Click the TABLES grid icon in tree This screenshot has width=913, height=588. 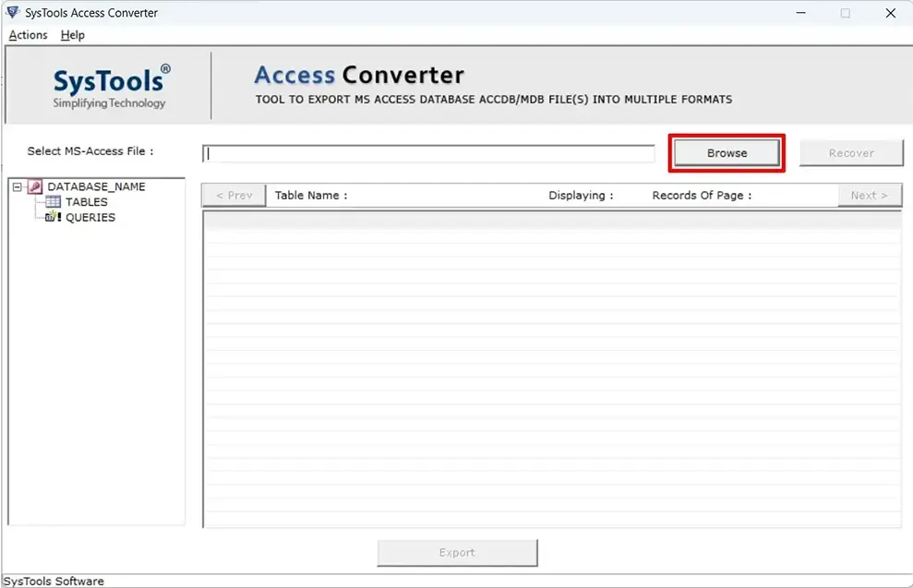pos(53,202)
